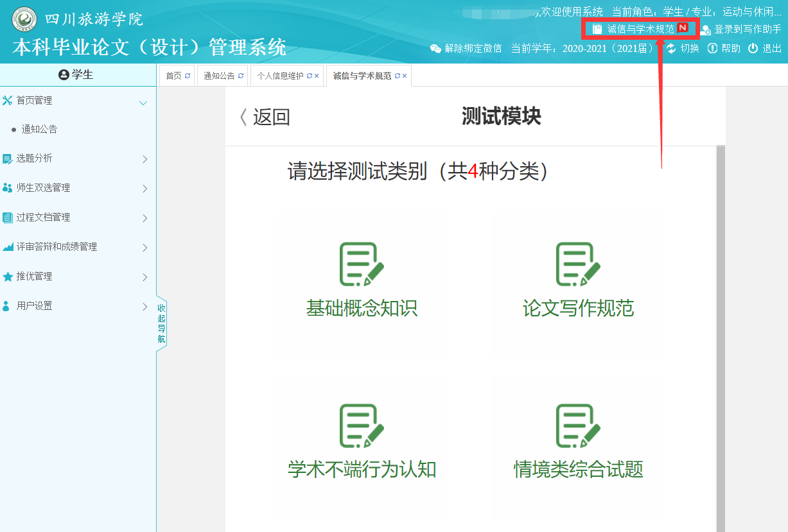
Task: Open the 选题分析 sidebar menu
Action: click(x=78, y=159)
